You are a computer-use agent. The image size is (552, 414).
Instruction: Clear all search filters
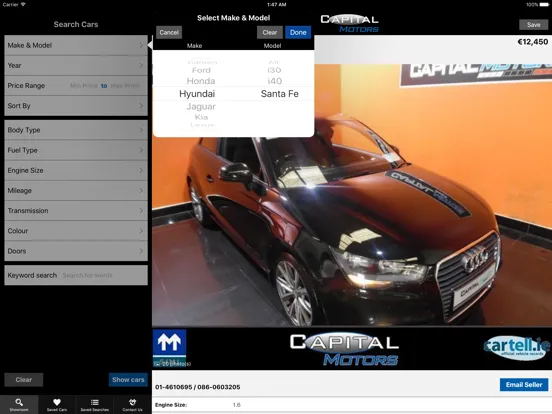(x=24, y=380)
